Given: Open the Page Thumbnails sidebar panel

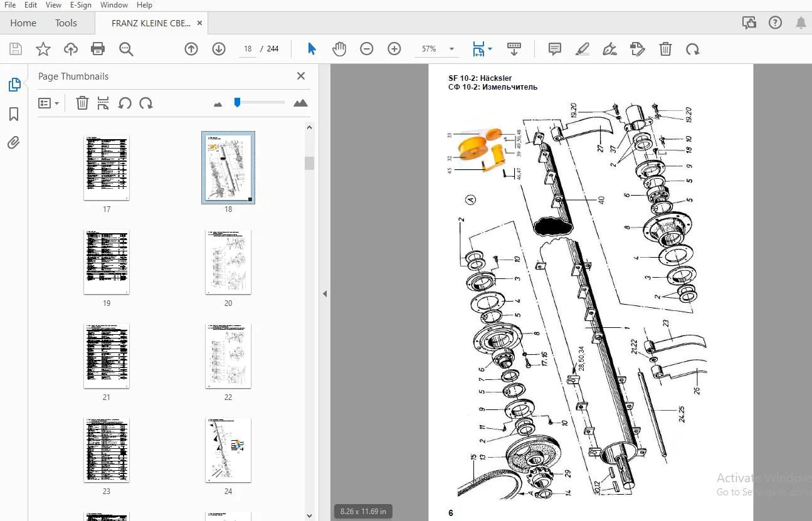Looking at the screenshot, I should coord(14,85).
